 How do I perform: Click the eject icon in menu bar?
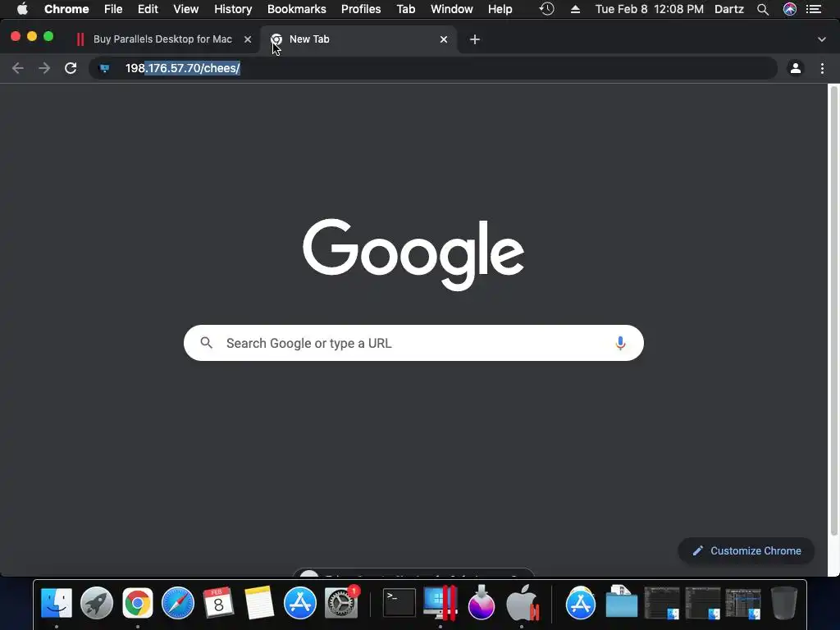tap(575, 9)
